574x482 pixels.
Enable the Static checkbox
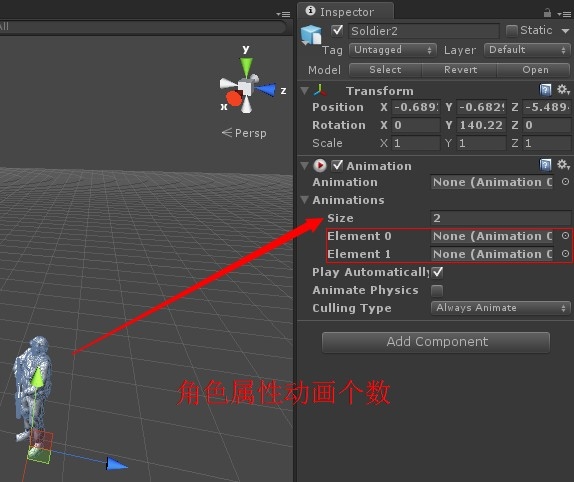(511, 31)
